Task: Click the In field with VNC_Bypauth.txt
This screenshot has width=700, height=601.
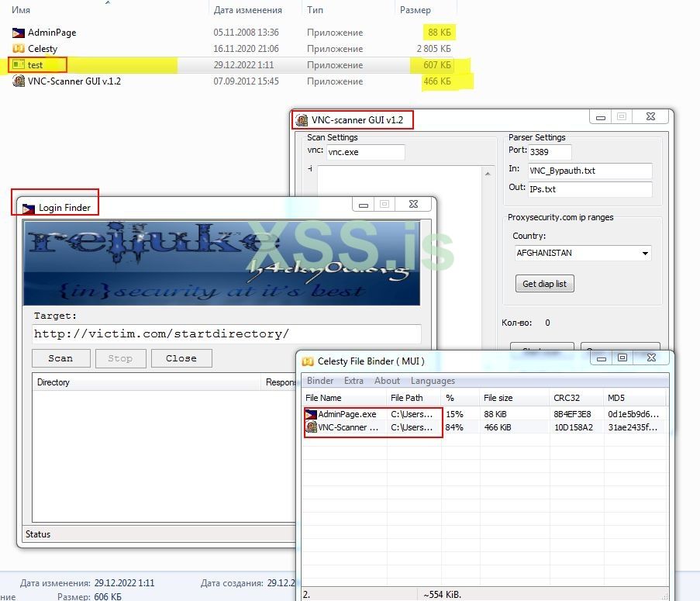Action: (590, 171)
